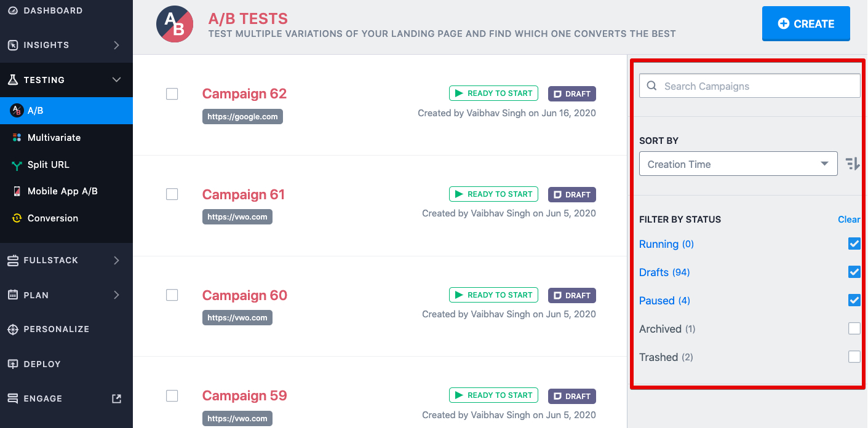Viewport: 868px width, 428px height.
Task: Open the Creation Time sort dropdown
Action: point(738,164)
